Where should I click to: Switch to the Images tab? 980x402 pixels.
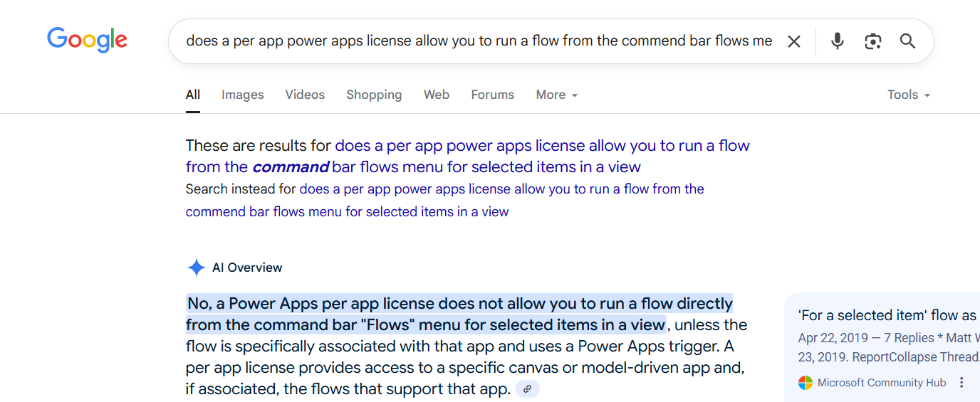tap(243, 95)
